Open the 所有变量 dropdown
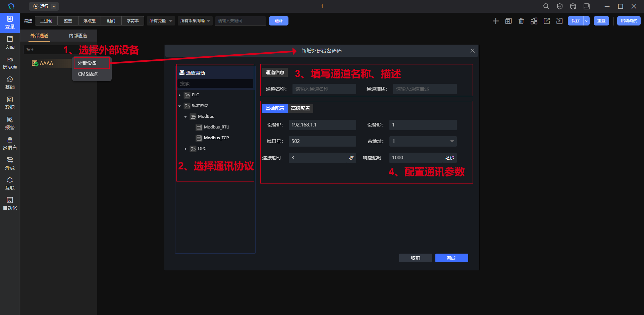 [161, 21]
